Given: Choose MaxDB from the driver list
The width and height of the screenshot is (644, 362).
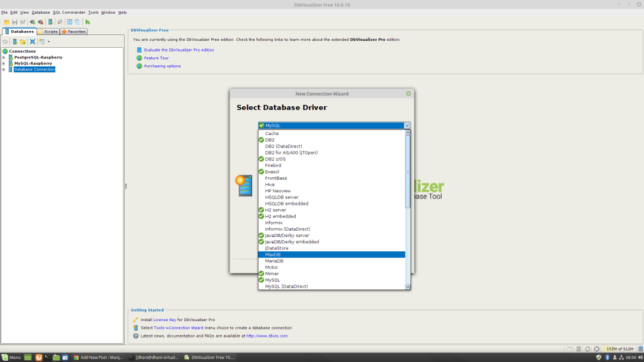Looking at the screenshot, I should (331, 255).
